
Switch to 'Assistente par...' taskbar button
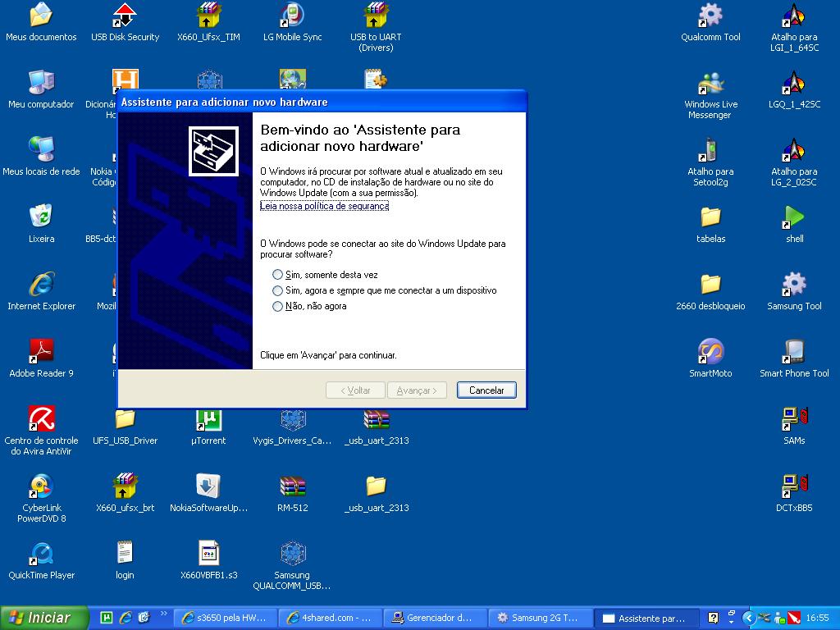(x=646, y=618)
